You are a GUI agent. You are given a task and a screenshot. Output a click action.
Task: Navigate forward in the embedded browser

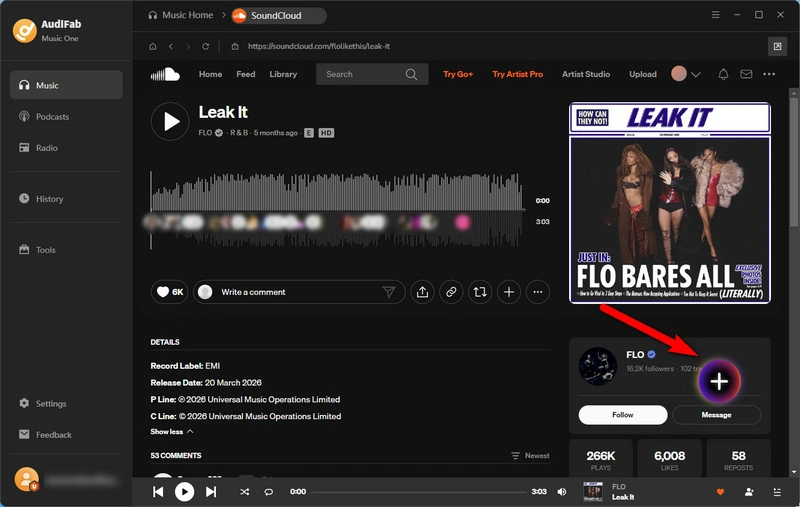pos(188,46)
